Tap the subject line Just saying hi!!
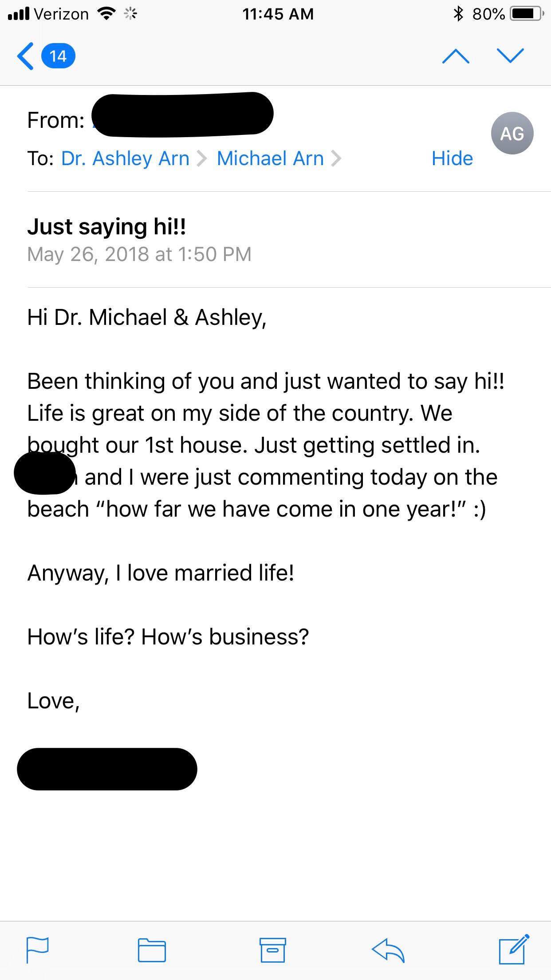 coord(106,227)
